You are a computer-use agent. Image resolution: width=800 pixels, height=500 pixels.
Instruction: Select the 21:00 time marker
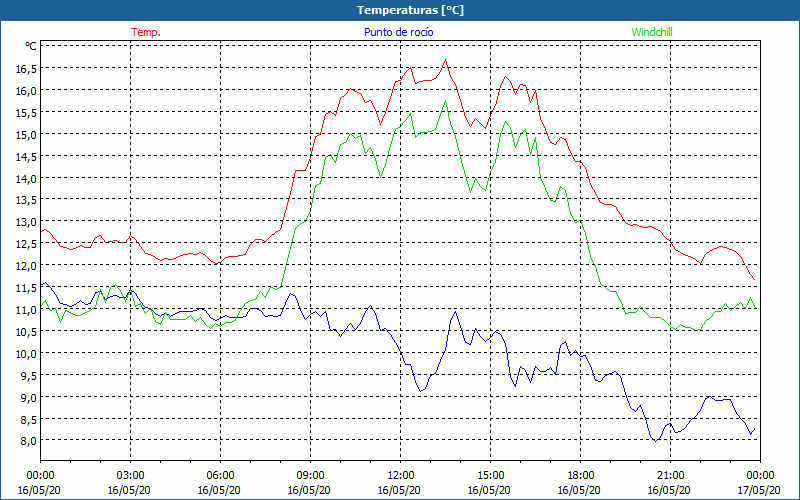point(670,475)
